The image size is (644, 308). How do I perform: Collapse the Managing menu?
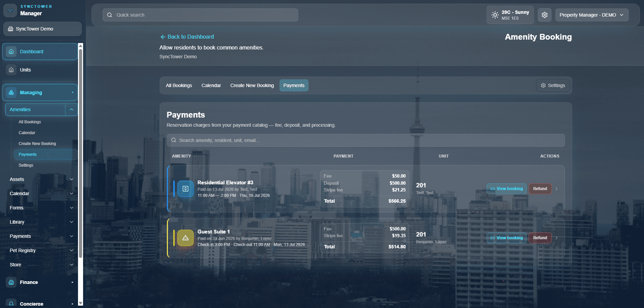tap(73, 93)
